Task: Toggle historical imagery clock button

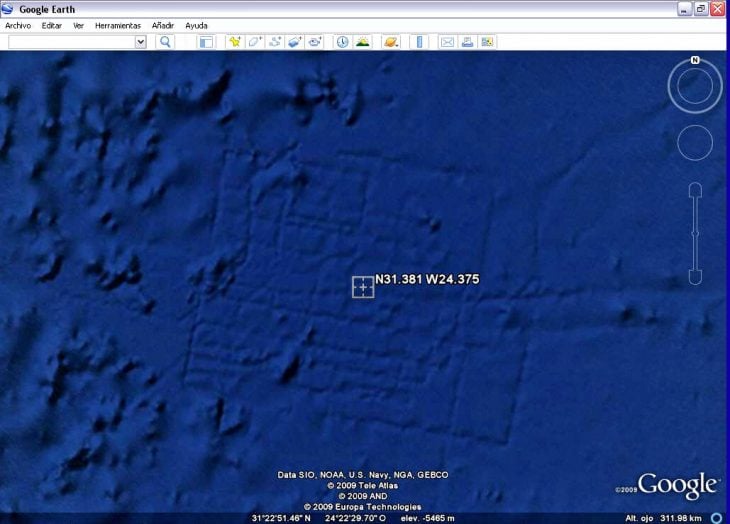Action: click(x=342, y=42)
